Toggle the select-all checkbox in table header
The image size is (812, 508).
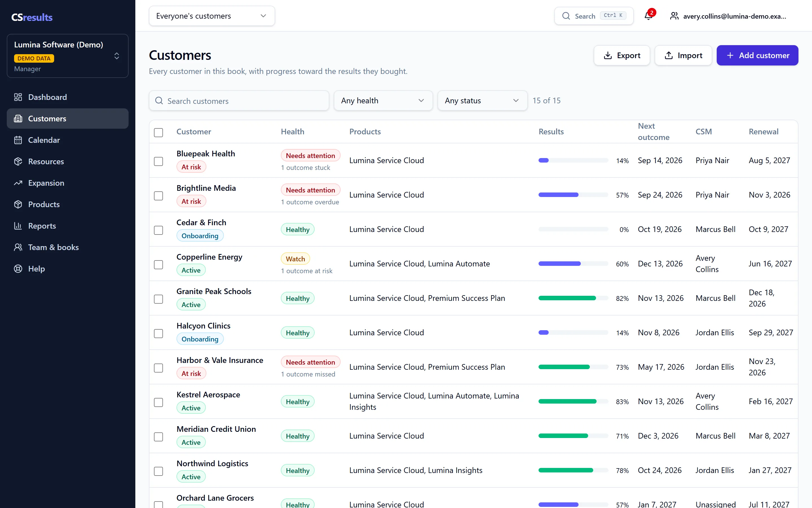coord(158,132)
